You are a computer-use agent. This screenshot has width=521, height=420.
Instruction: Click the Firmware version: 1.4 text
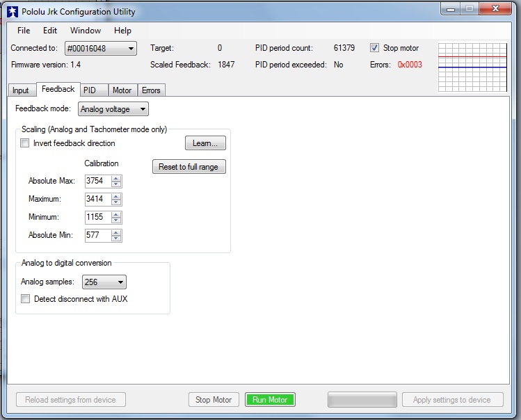(46, 65)
